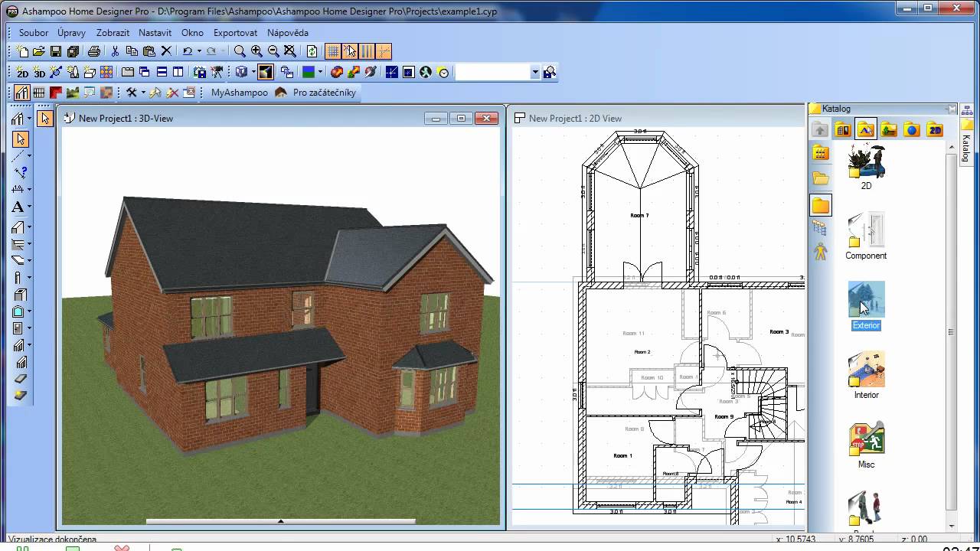Open the background color dropdown arrow
Screen dimensions: 980x551
point(320,72)
